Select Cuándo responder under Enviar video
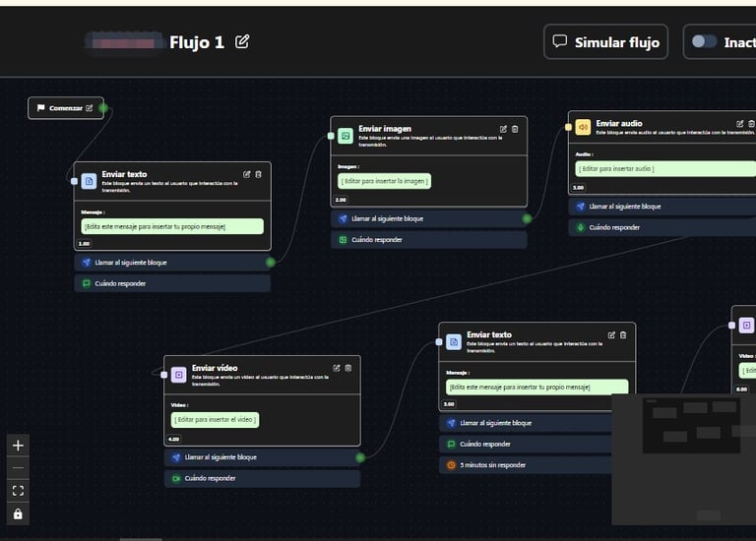 (x=262, y=478)
